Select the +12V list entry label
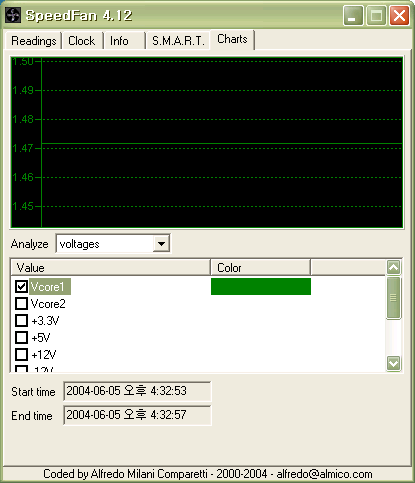 (x=44, y=355)
